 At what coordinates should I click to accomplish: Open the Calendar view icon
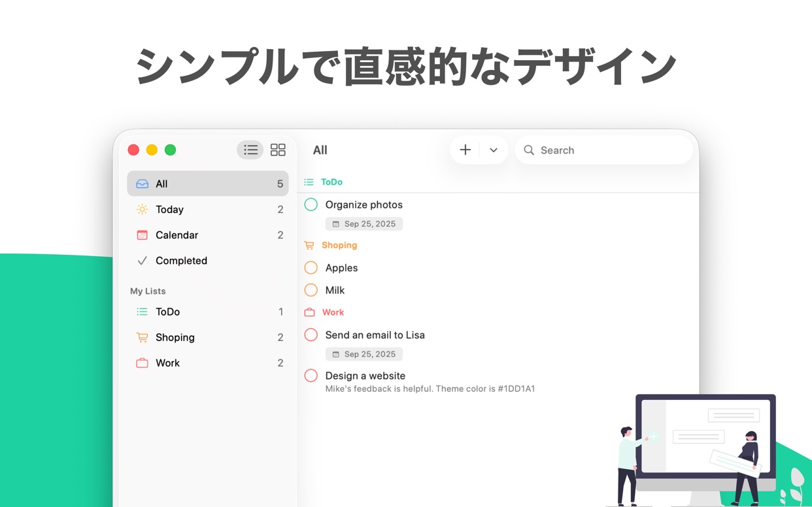(142, 235)
